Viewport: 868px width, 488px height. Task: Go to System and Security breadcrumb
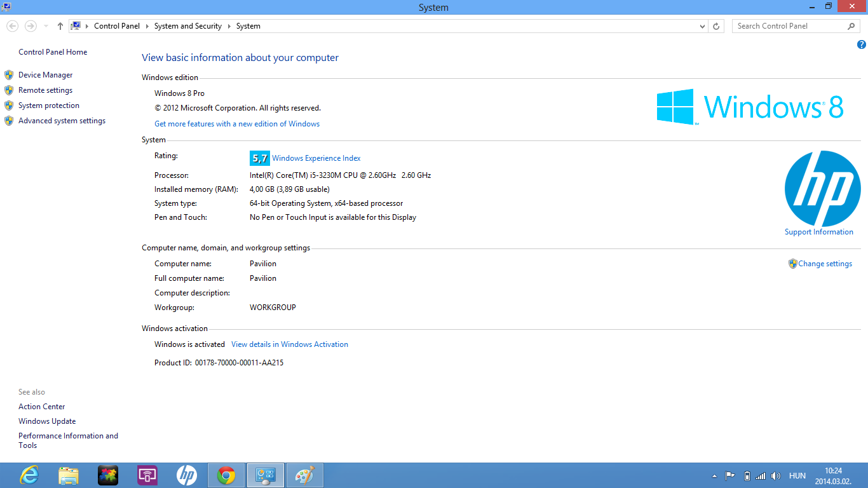187,26
